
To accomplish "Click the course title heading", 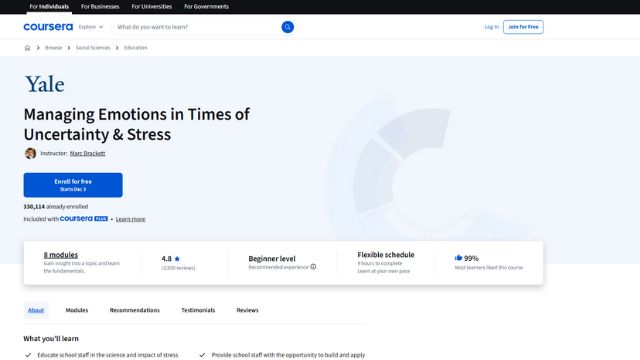I will coord(137,124).
